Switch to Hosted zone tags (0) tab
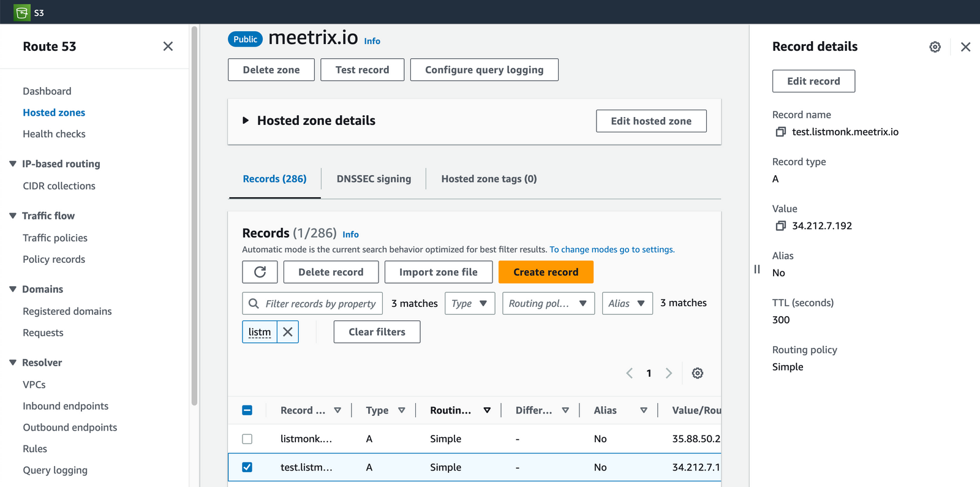Viewport: 980px width, 487px height. point(489,179)
